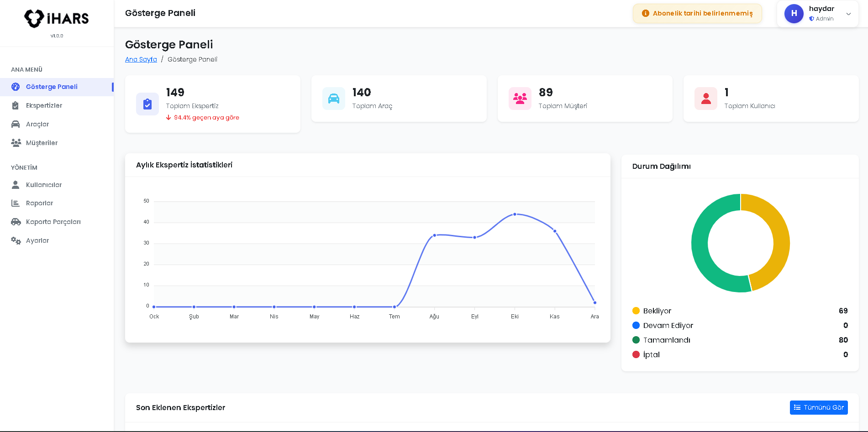The image size is (868, 432).
Task: Open the Ekspertizler menu item
Action: [x=44, y=105]
